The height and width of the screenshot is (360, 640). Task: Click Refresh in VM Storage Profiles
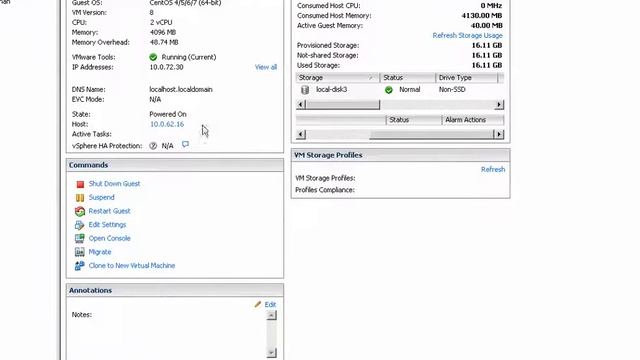(493, 169)
